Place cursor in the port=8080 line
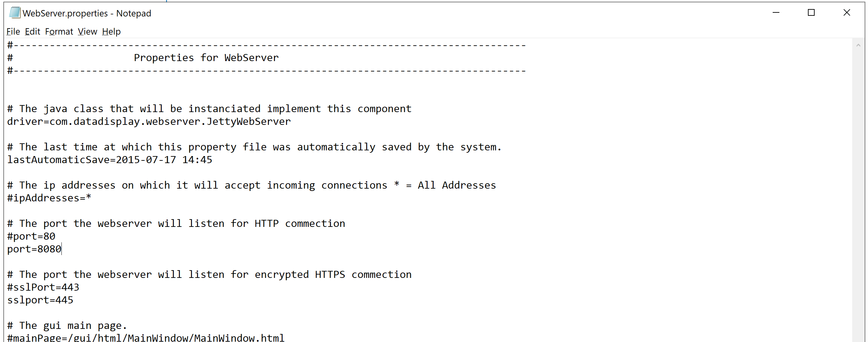The image size is (868, 342). click(x=34, y=249)
